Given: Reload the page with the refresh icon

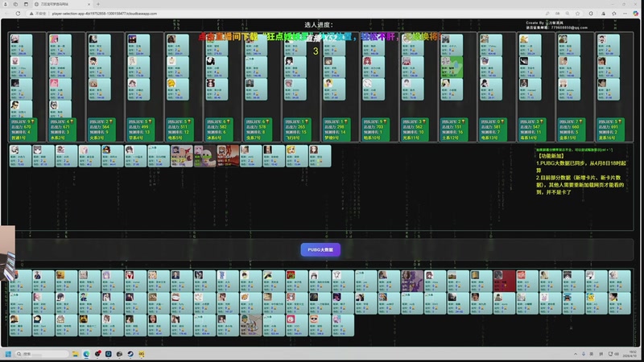Looking at the screenshot, I should [x=18, y=14].
